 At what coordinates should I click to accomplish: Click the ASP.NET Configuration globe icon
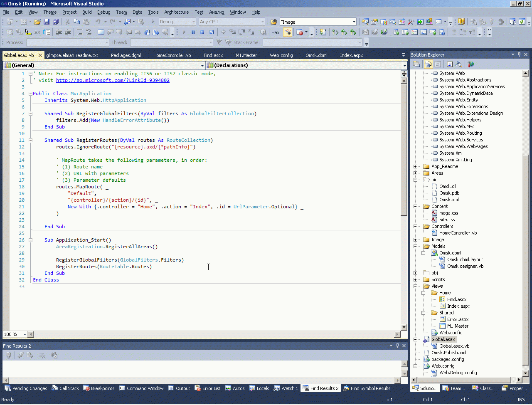click(x=470, y=64)
